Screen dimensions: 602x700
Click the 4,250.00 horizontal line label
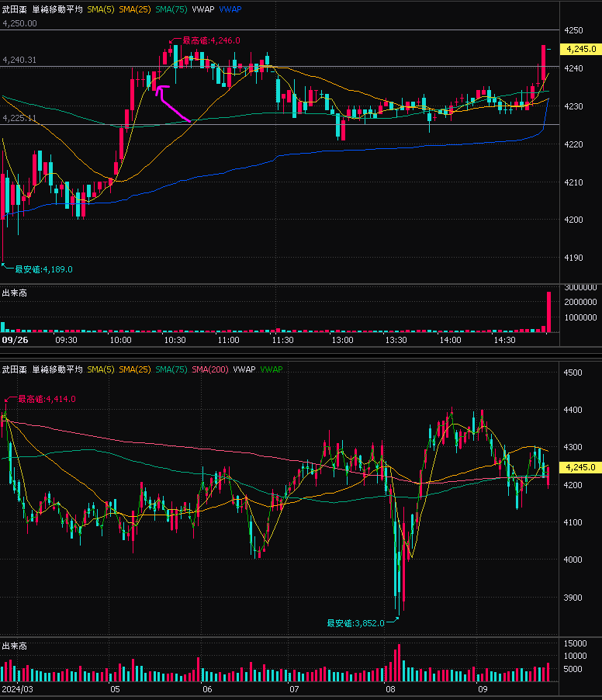coord(19,23)
